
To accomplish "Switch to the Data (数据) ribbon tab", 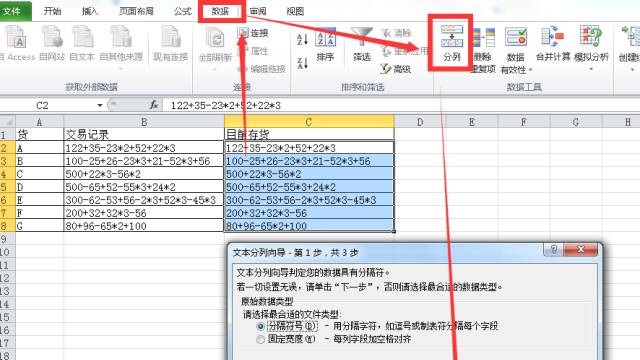I will point(220,11).
